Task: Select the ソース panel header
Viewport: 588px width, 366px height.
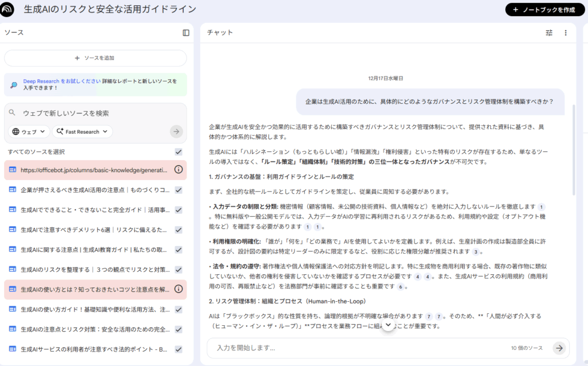Action: coord(14,33)
